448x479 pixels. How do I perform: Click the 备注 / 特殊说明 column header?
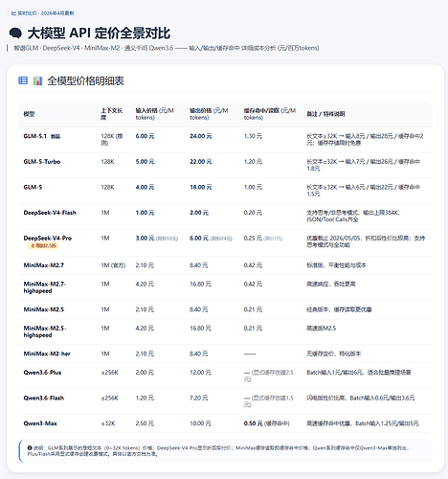coord(325,114)
